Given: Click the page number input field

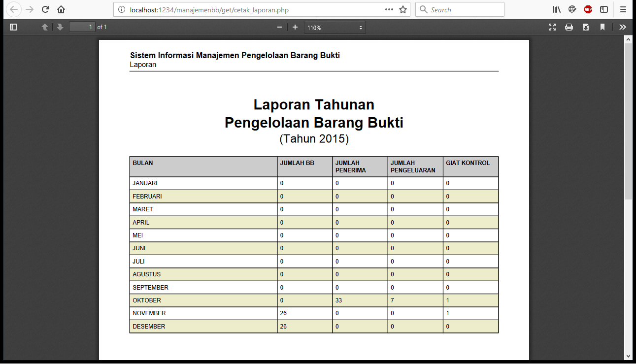Looking at the screenshot, I should pos(82,27).
